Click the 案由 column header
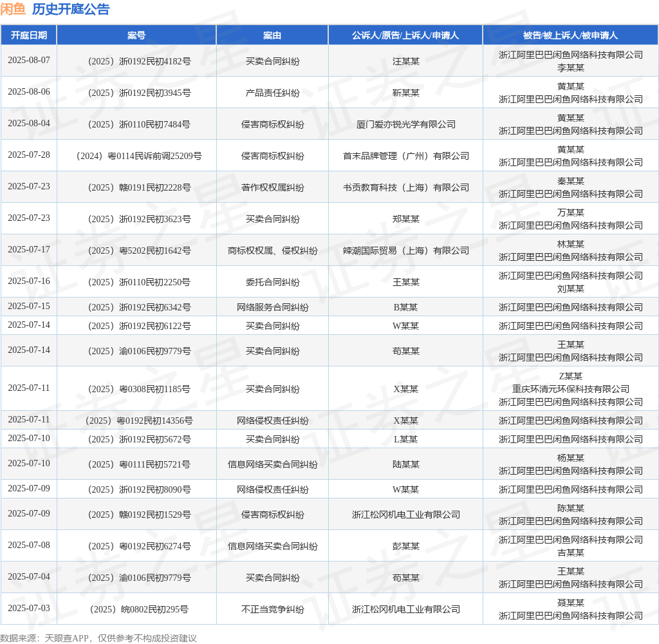This screenshot has width=659, height=644. [x=272, y=35]
